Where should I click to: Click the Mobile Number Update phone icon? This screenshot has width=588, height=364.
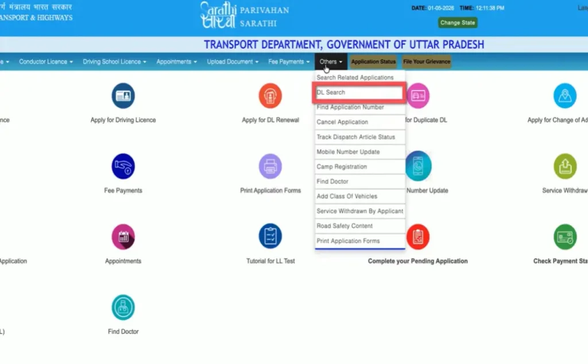418,166
